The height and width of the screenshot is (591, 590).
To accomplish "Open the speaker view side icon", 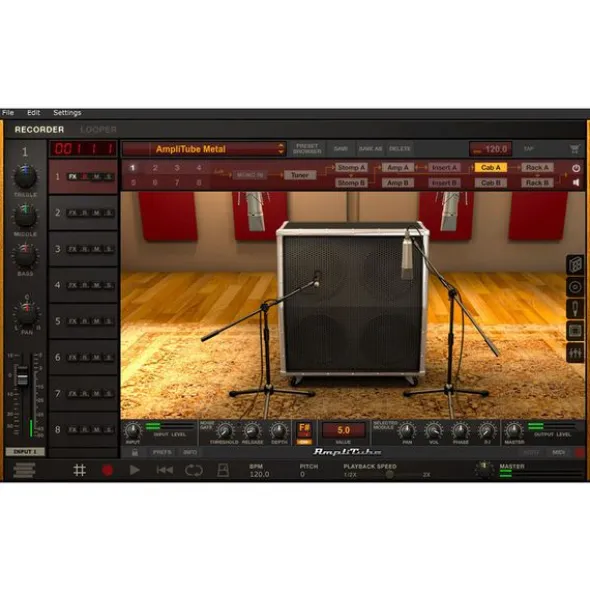I will 575,287.
